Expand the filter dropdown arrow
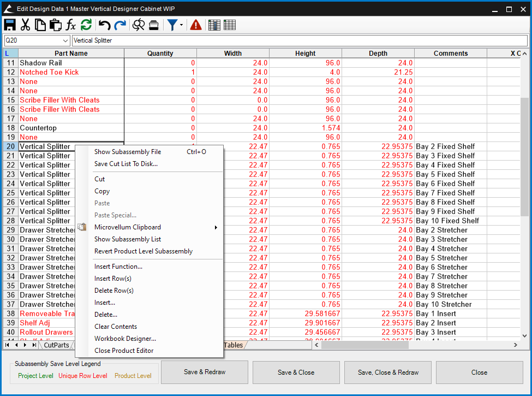532x396 pixels. (x=181, y=25)
